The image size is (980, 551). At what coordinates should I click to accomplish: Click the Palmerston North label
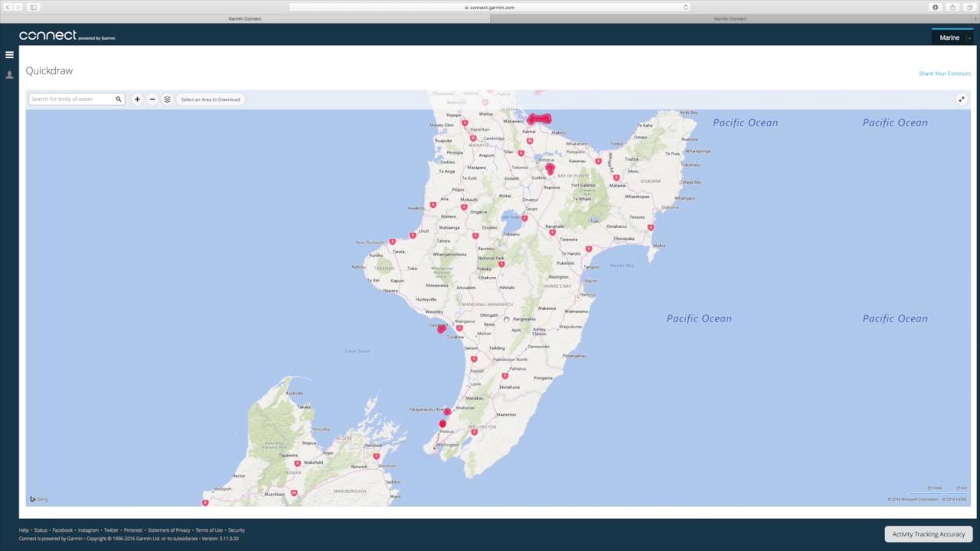tap(510, 359)
